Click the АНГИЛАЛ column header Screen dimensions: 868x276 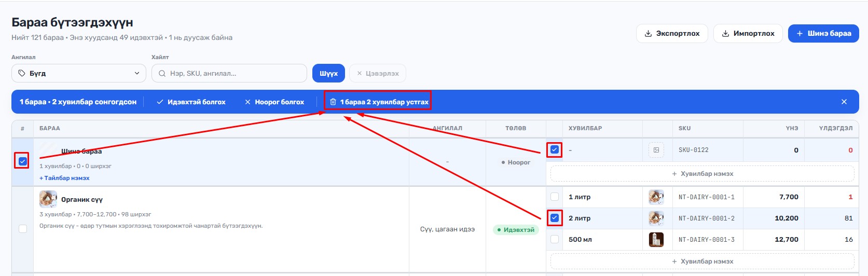[447, 128]
